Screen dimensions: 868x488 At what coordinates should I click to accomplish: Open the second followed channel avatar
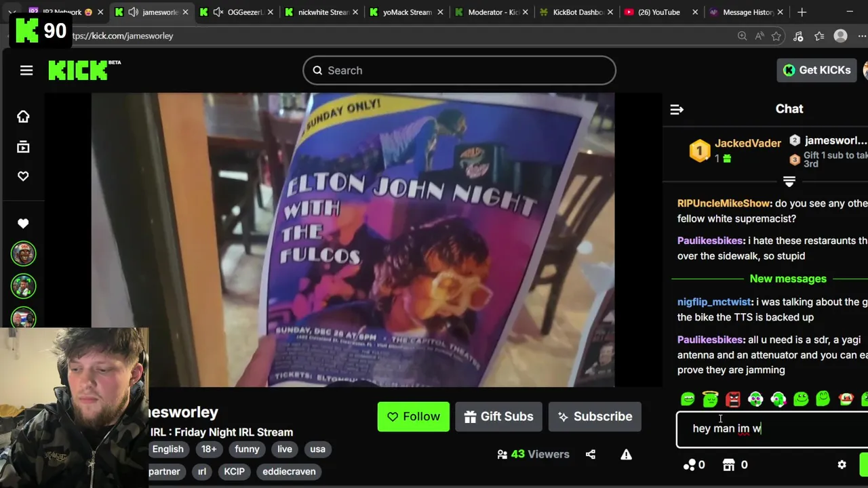[23, 285]
